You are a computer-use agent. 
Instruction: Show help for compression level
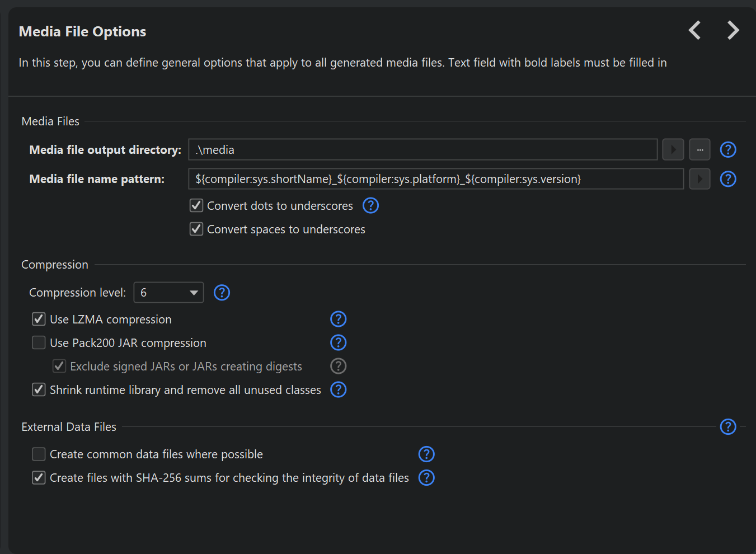tap(222, 293)
